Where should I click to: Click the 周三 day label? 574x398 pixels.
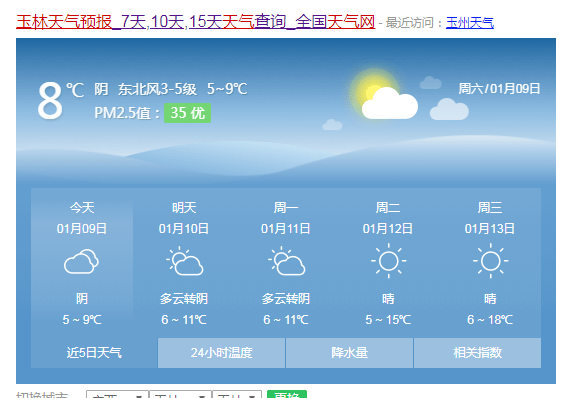point(490,208)
